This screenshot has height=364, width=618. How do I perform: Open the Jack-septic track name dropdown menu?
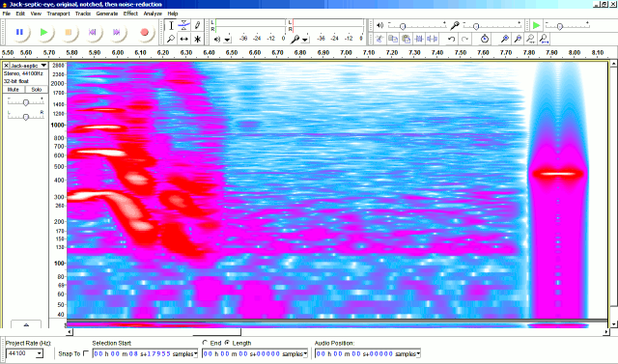point(28,66)
